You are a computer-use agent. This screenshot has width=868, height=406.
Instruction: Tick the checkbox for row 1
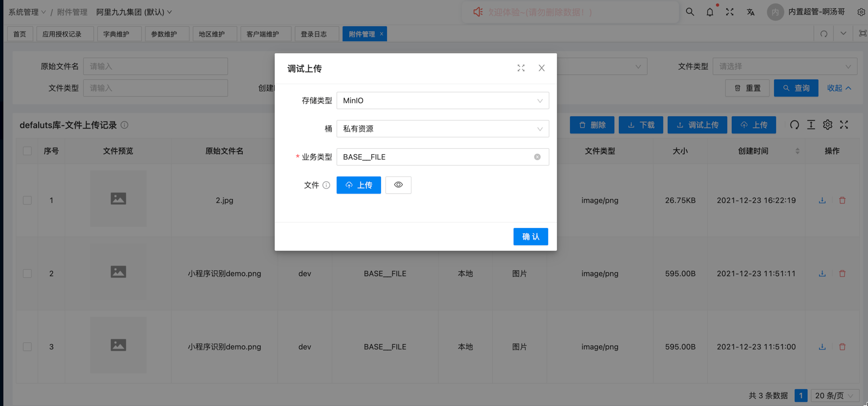[x=27, y=200]
